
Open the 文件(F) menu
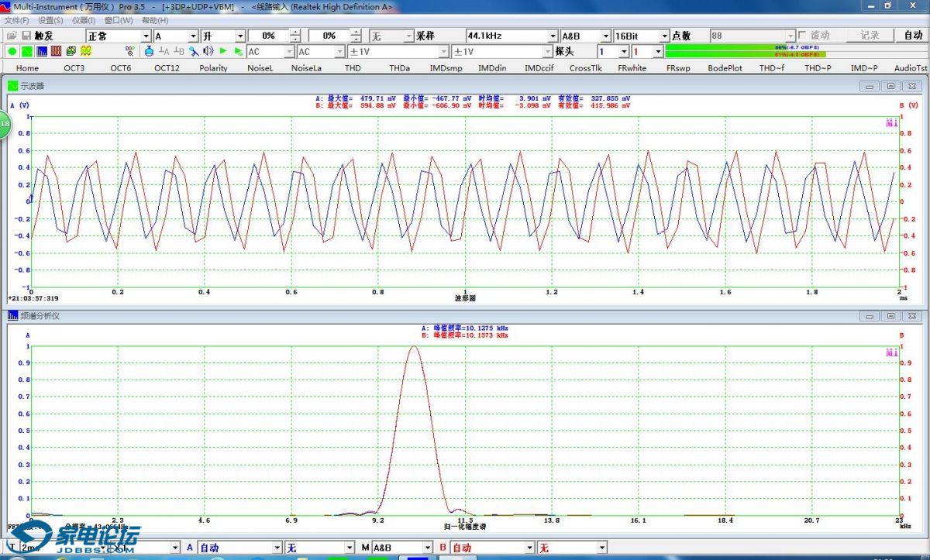16,20
